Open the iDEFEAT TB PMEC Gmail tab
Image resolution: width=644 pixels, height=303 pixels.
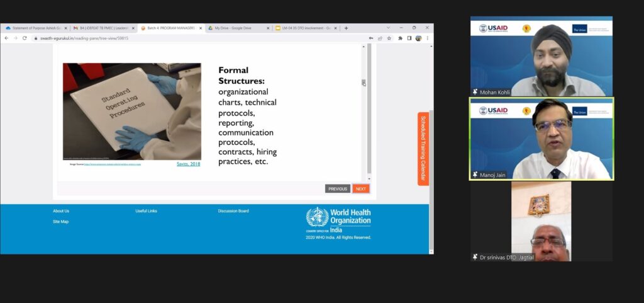[103, 28]
